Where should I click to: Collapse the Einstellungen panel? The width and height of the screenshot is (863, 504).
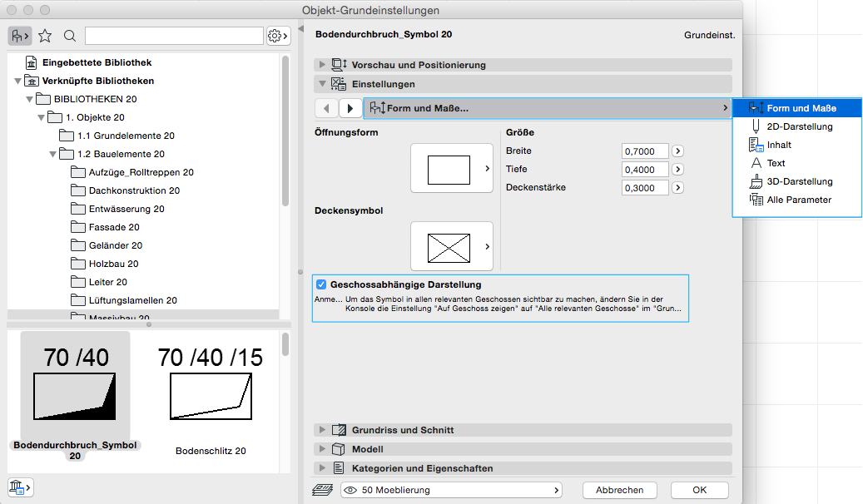pos(322,84)
